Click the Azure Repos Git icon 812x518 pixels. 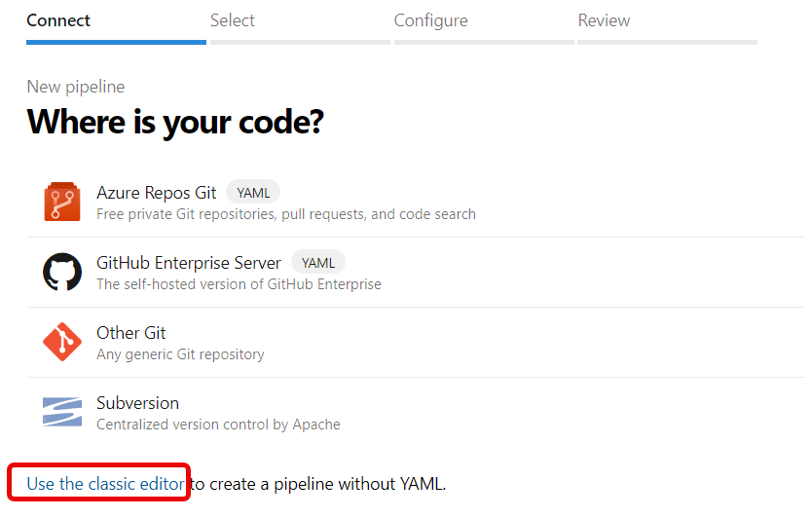[62, 203]
